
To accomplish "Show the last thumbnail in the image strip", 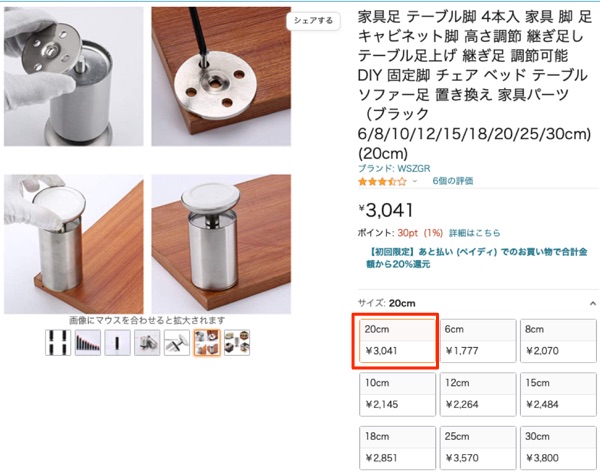I will coord(237,342).
